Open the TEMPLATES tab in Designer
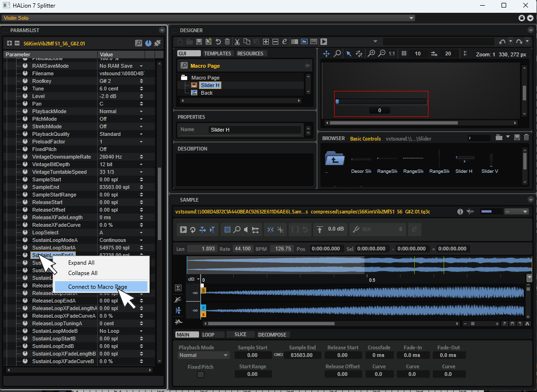Screen dimensions: 537x392 [218, 53]
